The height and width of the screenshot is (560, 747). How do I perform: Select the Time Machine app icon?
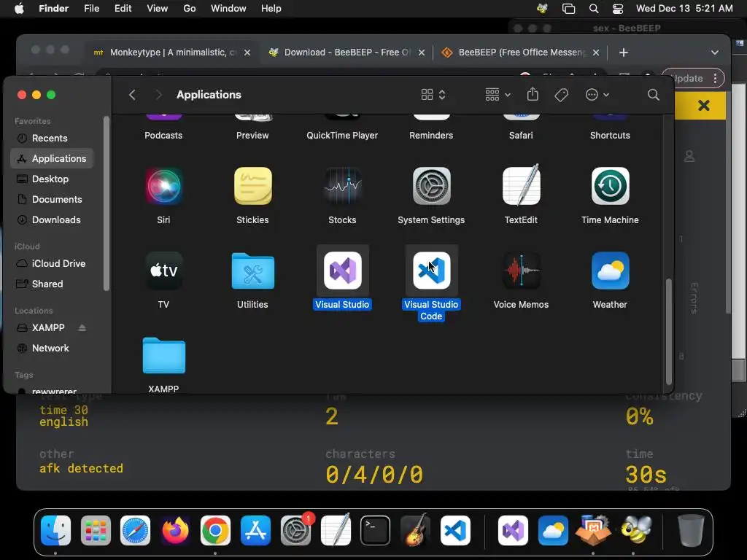611,186
